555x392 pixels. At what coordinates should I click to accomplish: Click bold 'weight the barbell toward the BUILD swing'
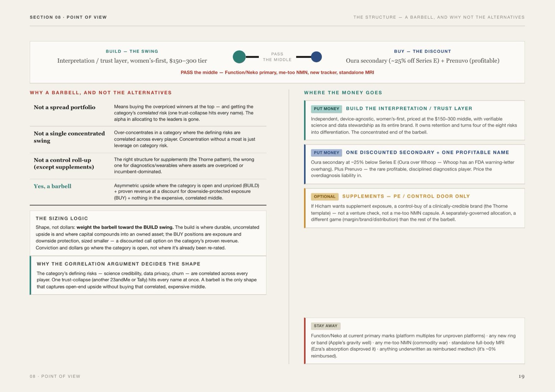[x=125, y=227]
